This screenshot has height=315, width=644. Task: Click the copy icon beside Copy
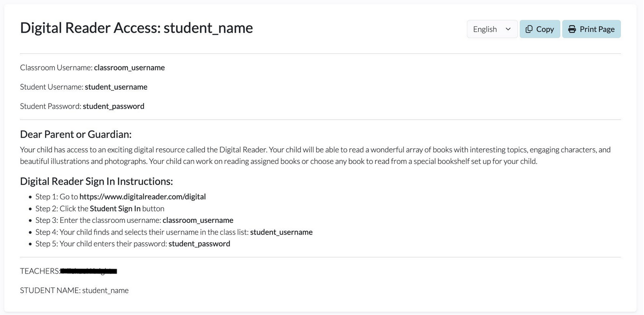pyautogui.click(x=529, y=29)
